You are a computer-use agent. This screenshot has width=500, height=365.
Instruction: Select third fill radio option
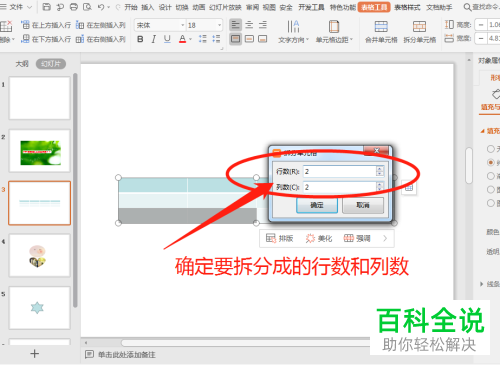[491, 176]
